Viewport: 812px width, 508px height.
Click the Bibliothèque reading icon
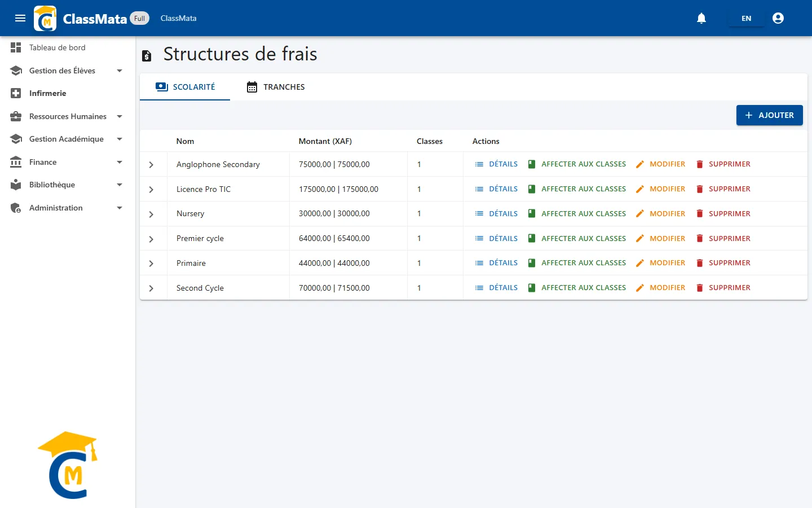(16, 185)
